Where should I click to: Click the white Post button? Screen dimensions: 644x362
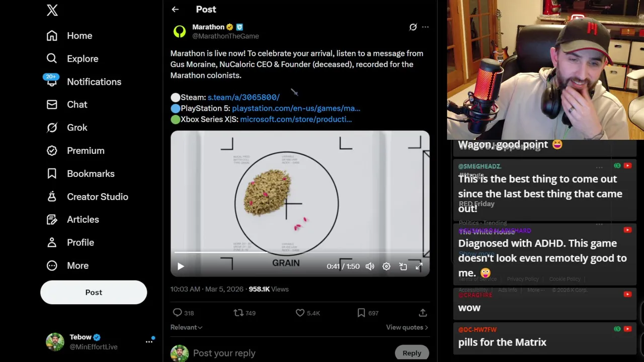click(94, 293)
